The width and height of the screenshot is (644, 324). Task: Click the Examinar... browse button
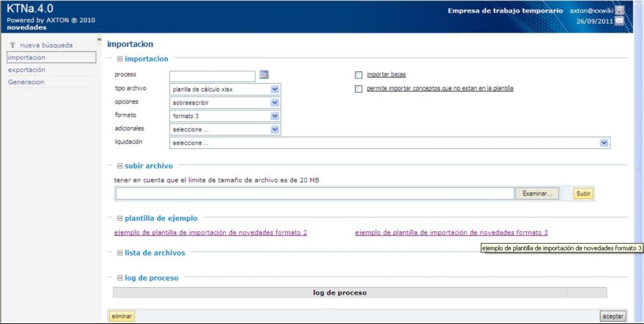(x=537, y=193)
